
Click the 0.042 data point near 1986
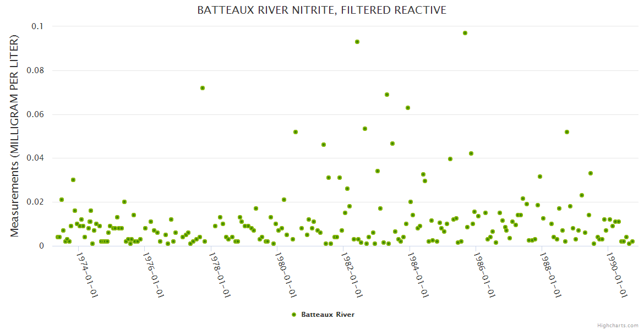click(x=471, y=153)
